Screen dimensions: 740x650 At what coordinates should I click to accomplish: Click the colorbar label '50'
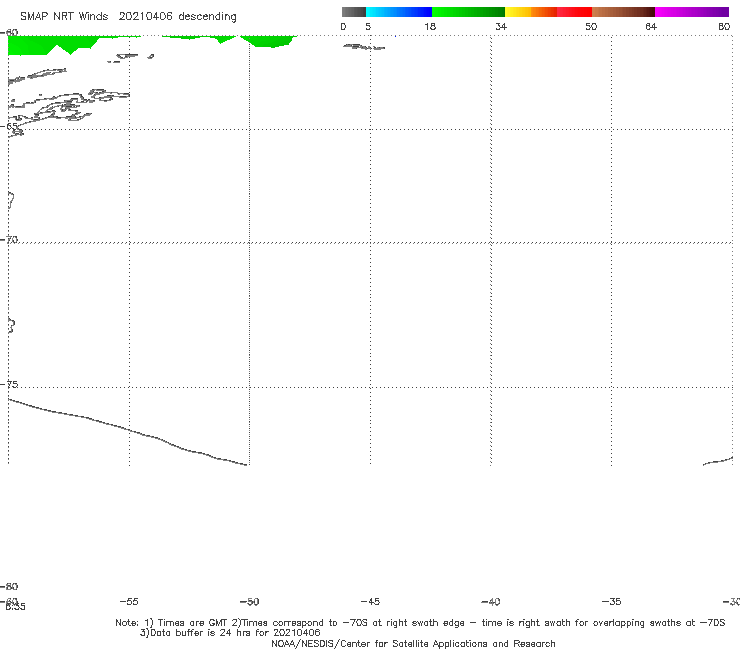coord(591,26)
